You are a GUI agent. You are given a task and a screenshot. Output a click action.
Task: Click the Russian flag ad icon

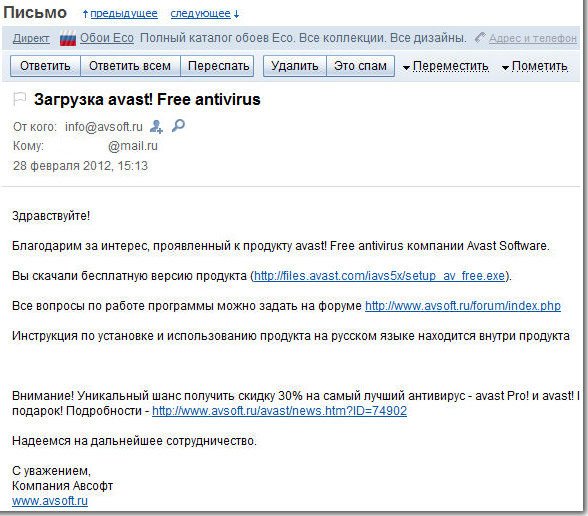[68, 38]
